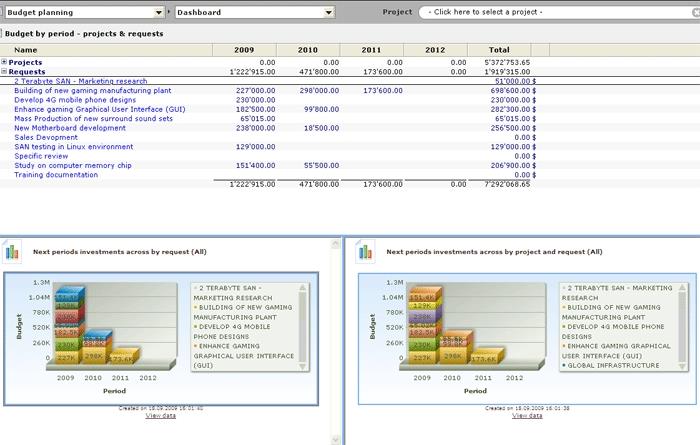Click the project selection field
This screenshot has height=445, width=700.
(559, 12)
